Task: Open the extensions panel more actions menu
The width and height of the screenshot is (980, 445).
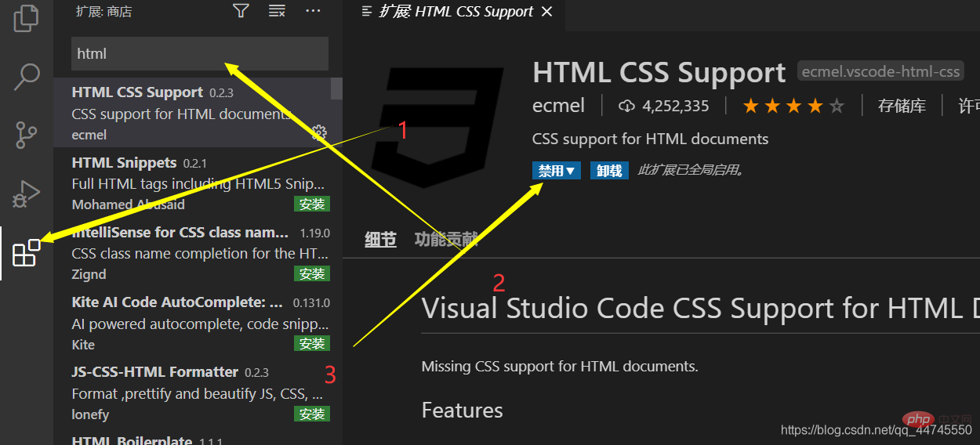Action: (313, 11)
